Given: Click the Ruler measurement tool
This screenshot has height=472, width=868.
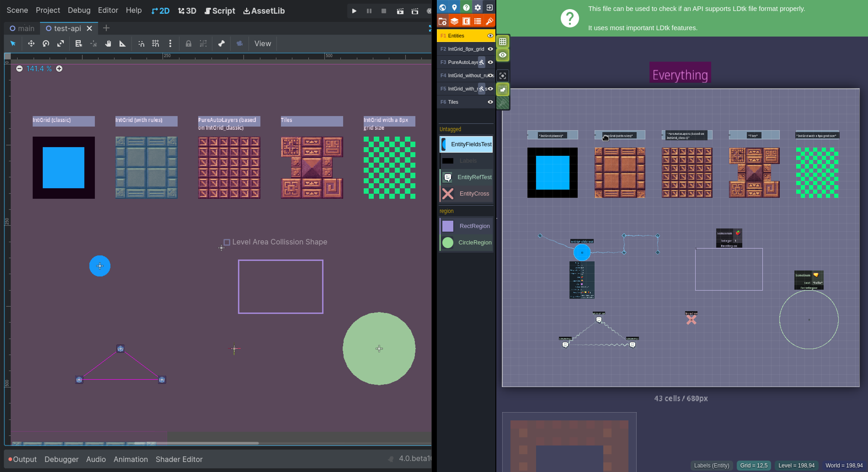Looking at the screenshot, I should [x=123, y=43].
